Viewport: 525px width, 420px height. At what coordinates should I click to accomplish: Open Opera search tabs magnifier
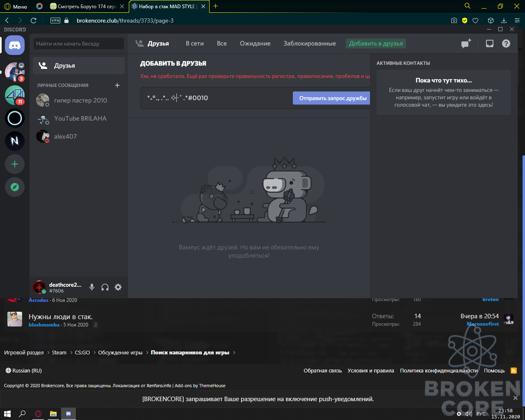coord(467,6)
